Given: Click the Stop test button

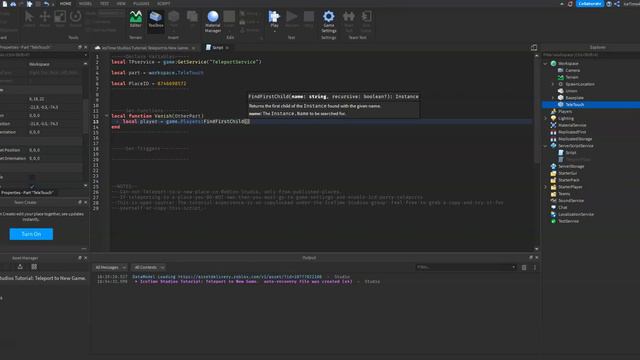Looking at the screenshot, I should (x=309, y=19).
